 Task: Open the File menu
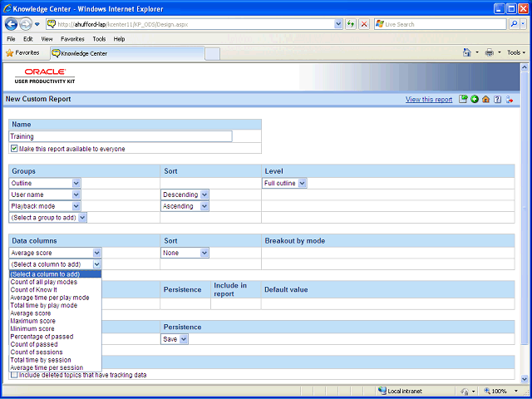pyautogui.click(x=11, y=39)
